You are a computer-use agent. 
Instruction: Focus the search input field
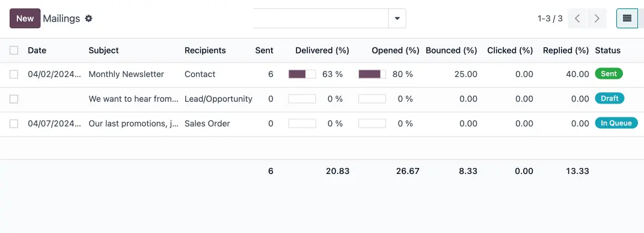pyautogui.click(x=320, y=19)
